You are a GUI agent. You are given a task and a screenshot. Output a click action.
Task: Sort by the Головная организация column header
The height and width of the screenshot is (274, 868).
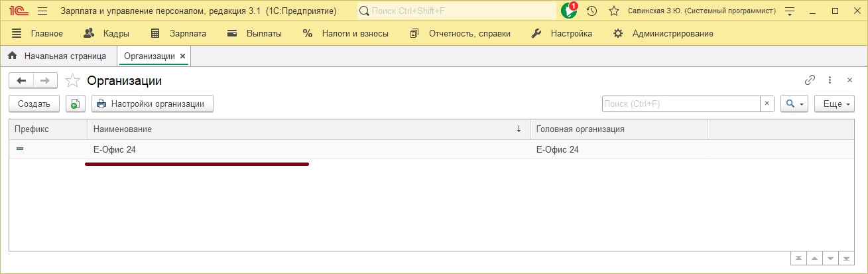(619, 129)
